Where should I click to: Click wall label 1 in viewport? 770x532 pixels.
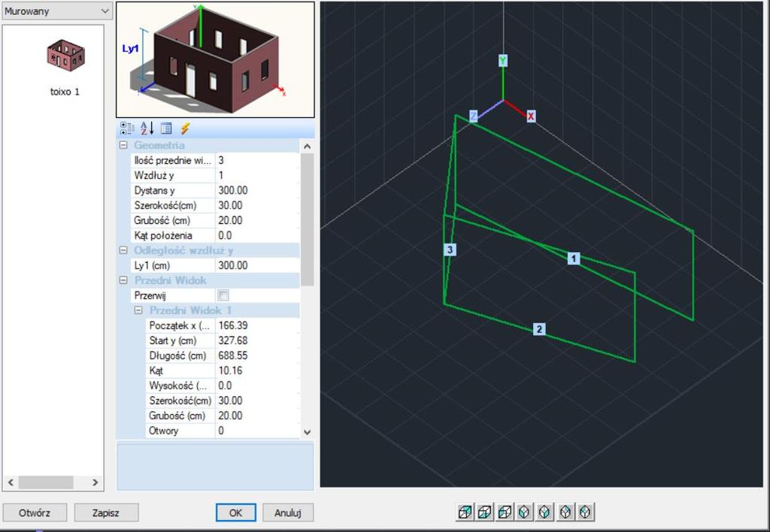[573, 258]
